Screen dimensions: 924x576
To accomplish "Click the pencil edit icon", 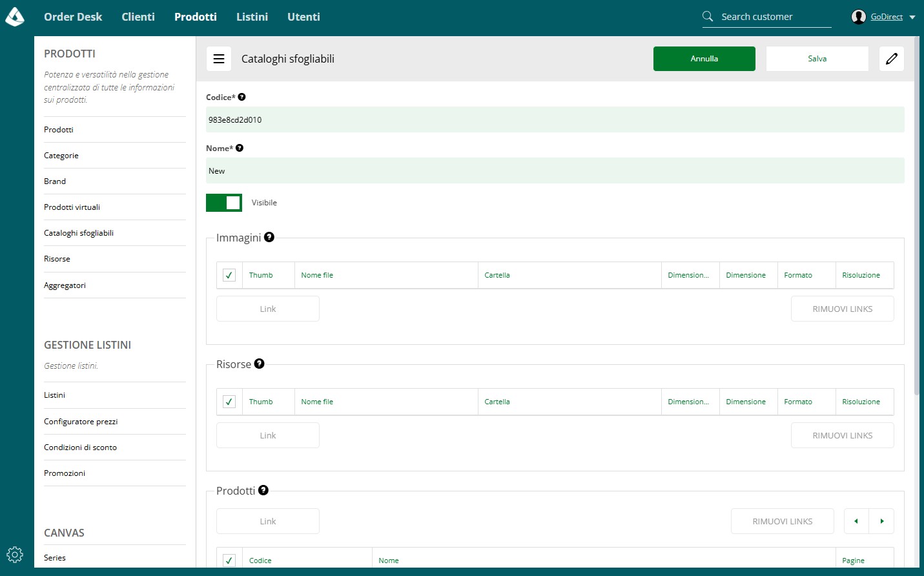I will coord(892,59).
